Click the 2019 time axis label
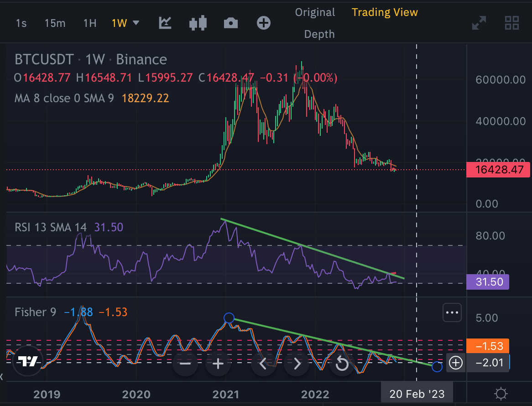 [47, 395]
